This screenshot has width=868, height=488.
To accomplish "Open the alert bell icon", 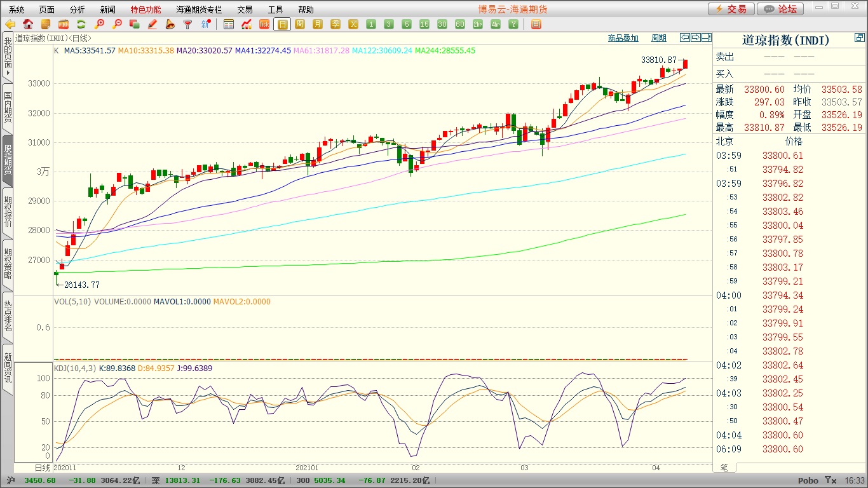I will click(x=170, y=24).
